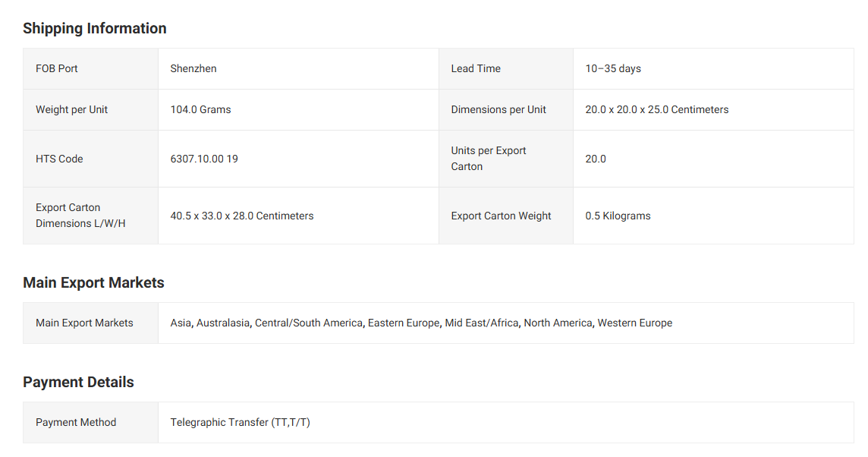The width and height of the screenshot is (868, 457).
Task: Click the HTS number 6307.10.00 19
Action: click(x=204, y=159)
